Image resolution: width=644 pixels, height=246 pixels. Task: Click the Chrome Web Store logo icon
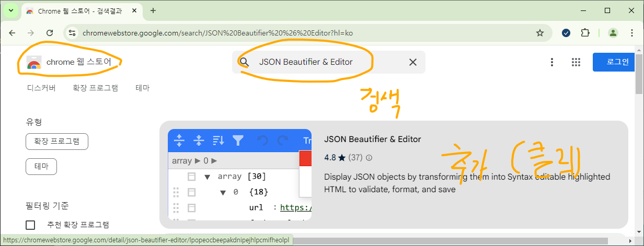[x=34, y=62]
